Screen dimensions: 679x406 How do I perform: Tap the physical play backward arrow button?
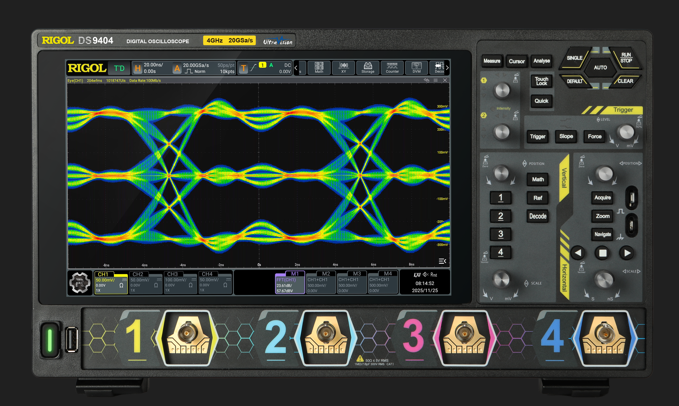578,253
